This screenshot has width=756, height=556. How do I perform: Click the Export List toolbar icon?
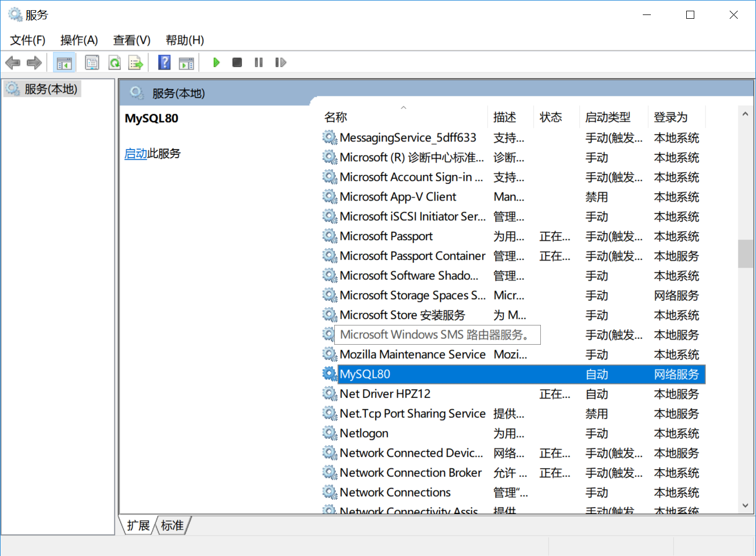[136, 63]
